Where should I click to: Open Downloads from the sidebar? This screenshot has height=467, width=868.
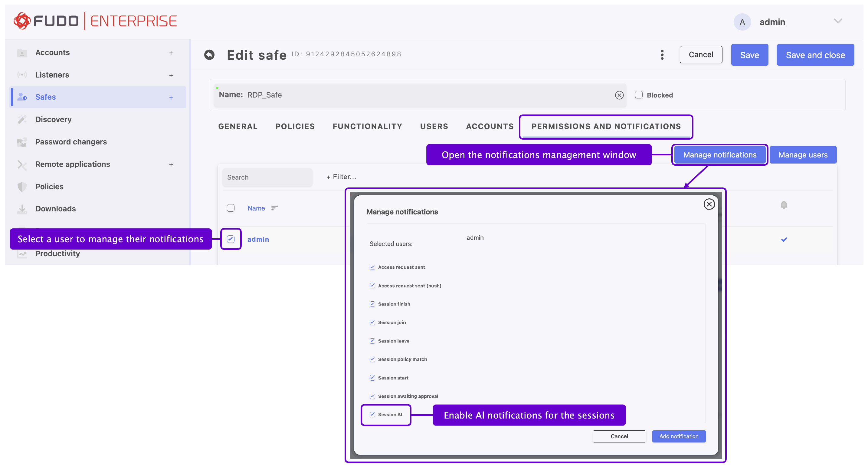click(x=55, y=209)
